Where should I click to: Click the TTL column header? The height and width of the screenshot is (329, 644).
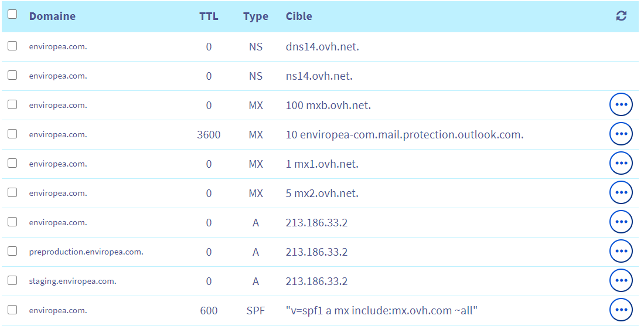pos(209,16)
